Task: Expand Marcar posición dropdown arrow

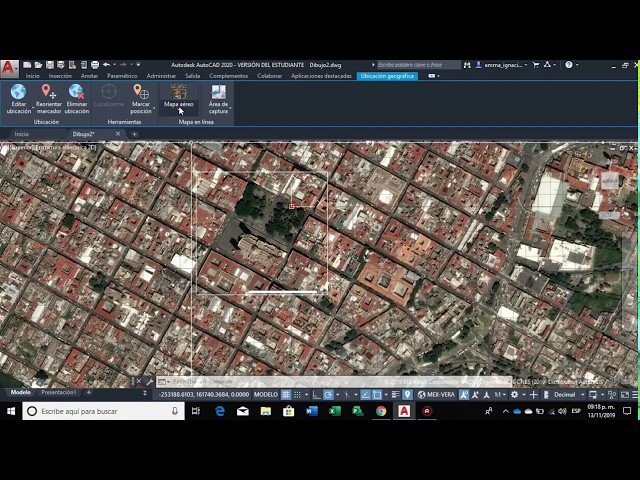Action: pos(154,109)
